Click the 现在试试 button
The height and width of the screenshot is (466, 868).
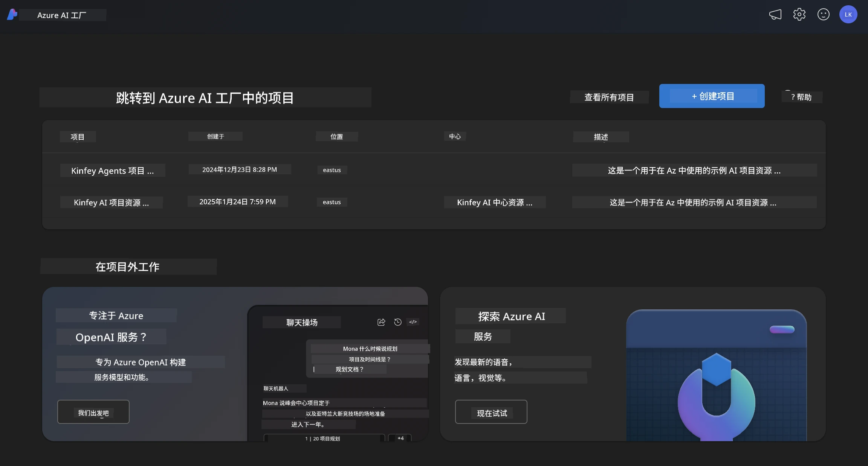coord(491,412)
